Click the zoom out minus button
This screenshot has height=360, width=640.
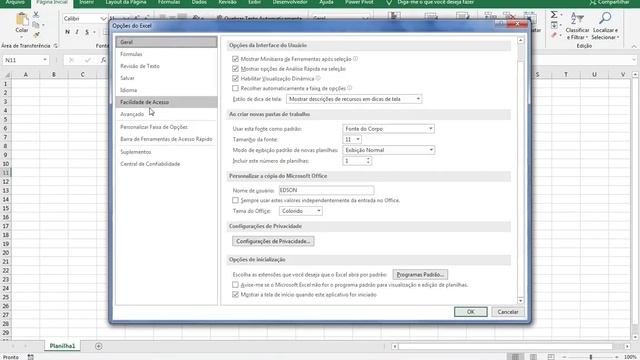[x=564, y=357]
